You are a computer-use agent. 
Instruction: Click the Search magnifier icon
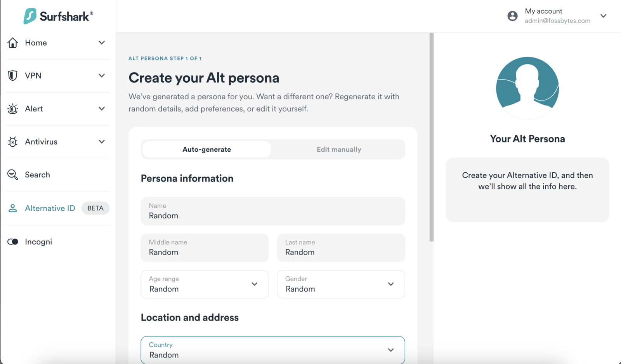coord(13,175)
